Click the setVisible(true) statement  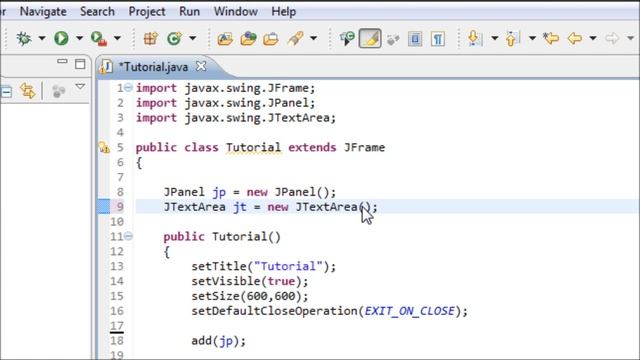tap(250, 281)
